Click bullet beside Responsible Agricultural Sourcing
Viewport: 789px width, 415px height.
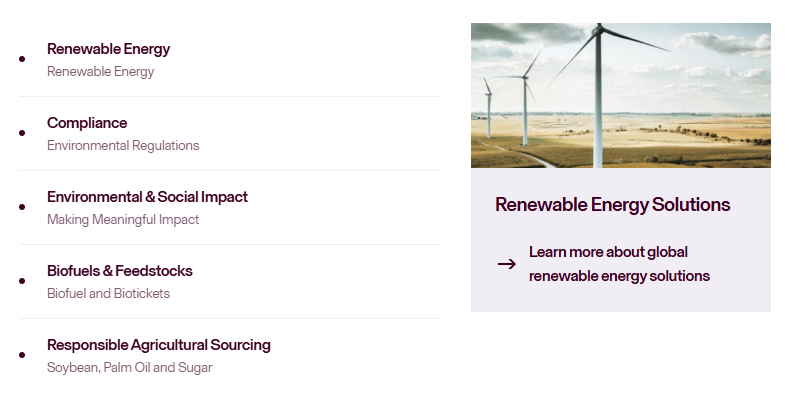tap(22, 355)
